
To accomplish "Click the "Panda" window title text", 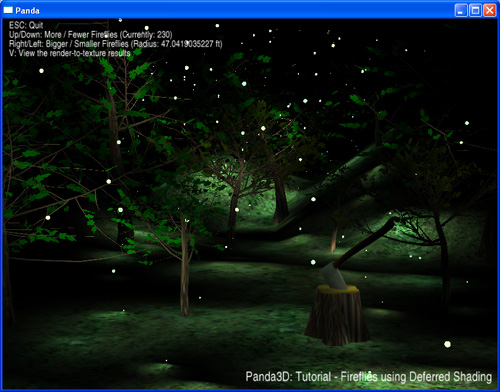I will [x=27, y=11].
